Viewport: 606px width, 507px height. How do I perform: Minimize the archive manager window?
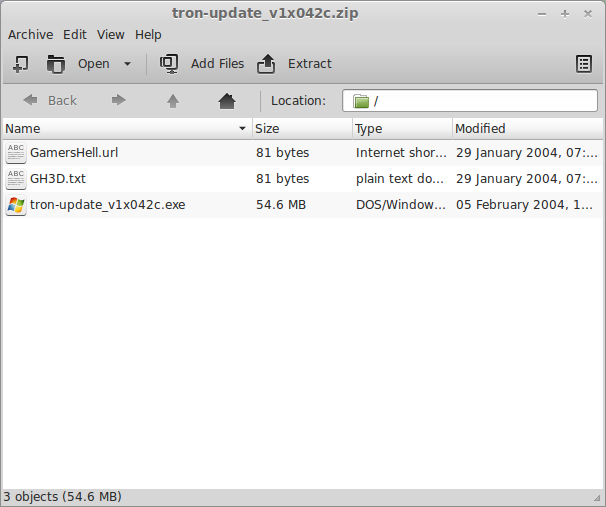tap(542, 14)
